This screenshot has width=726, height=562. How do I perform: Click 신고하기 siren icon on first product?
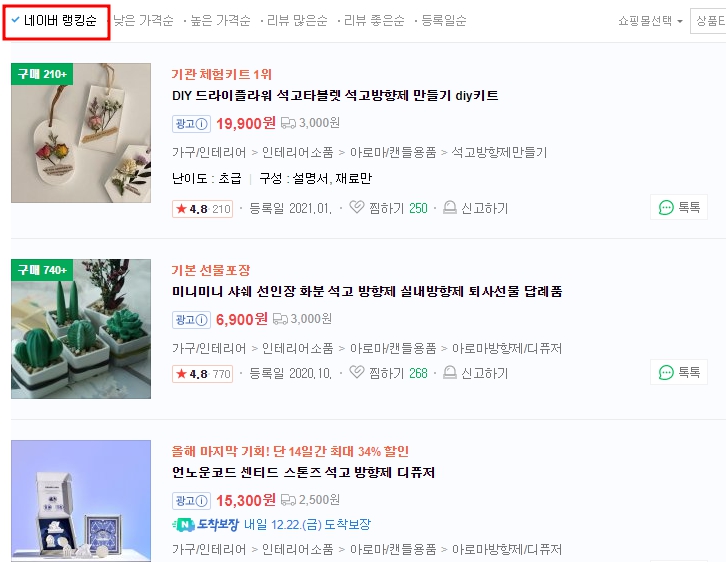[x=450, y=207]
